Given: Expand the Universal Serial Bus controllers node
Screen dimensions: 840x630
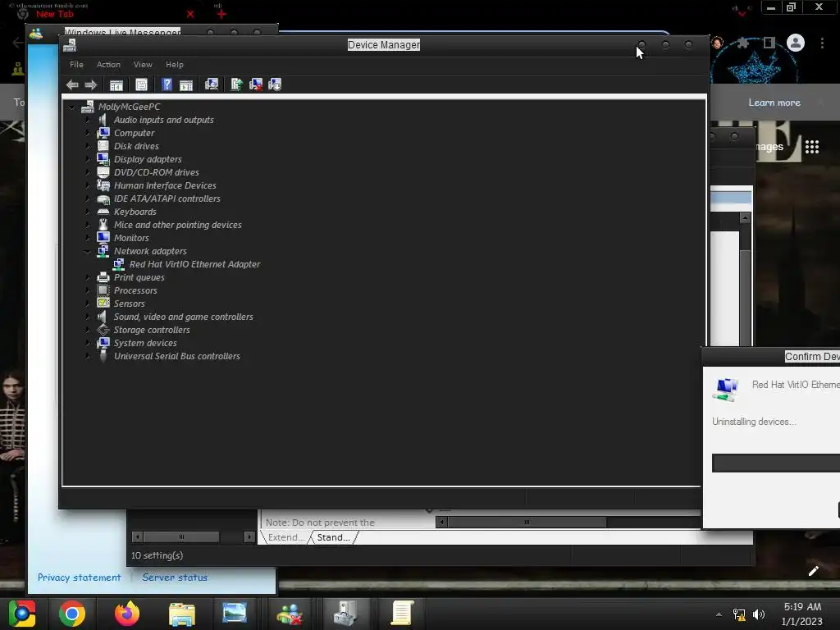Looking at the screenshot, I should point(88,356).
